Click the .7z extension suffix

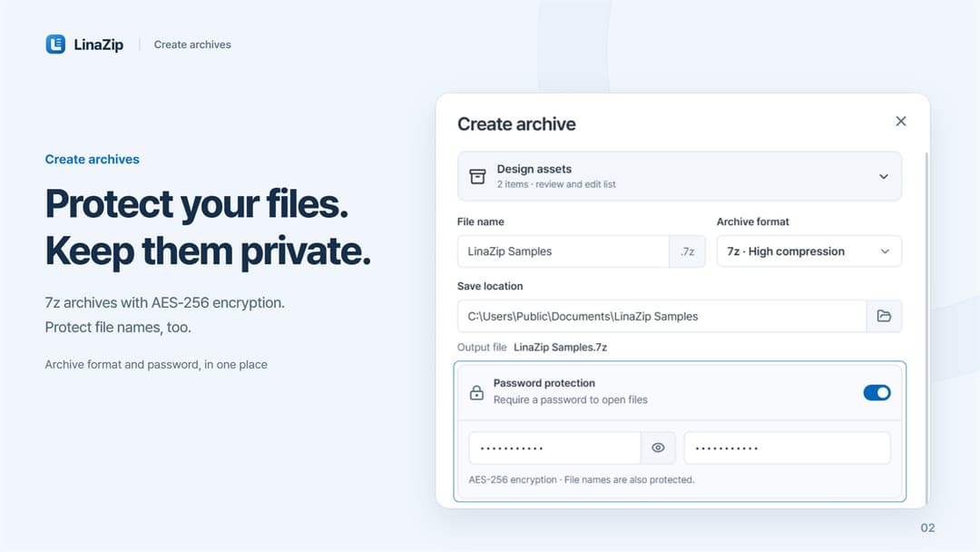click(688, 251)
